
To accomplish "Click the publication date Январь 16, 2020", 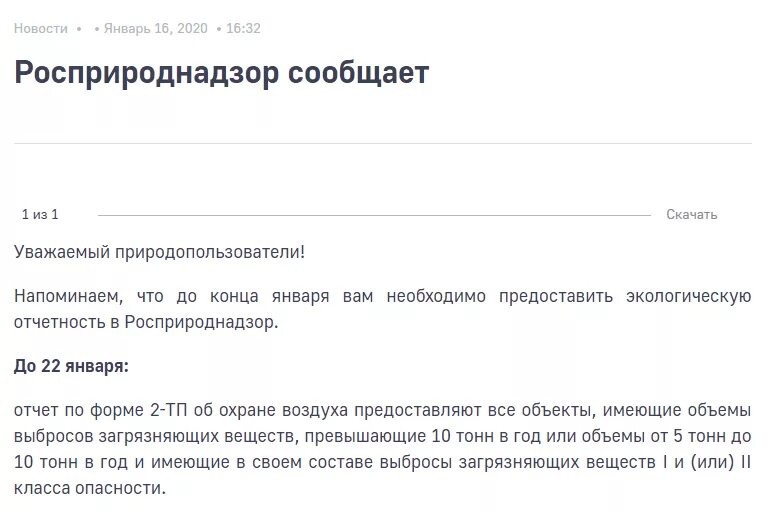I will pos(155,28).
